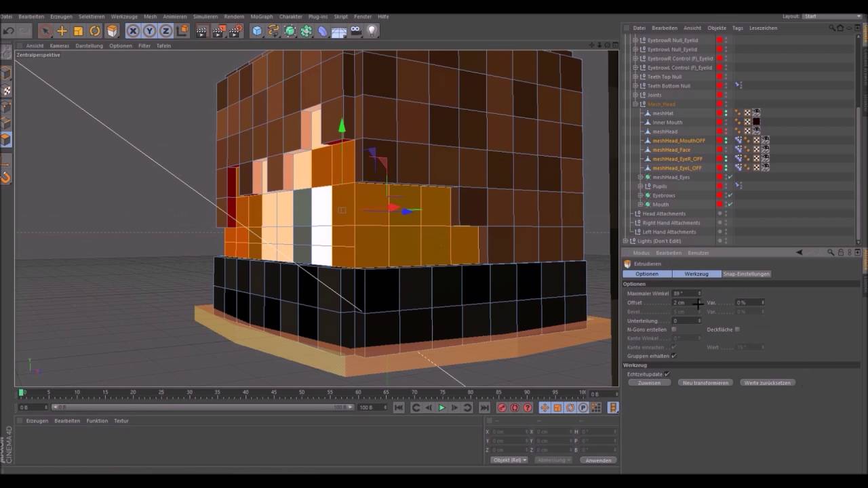
Task: Expand the Mouth hierarchy
Action: [640, 204]
